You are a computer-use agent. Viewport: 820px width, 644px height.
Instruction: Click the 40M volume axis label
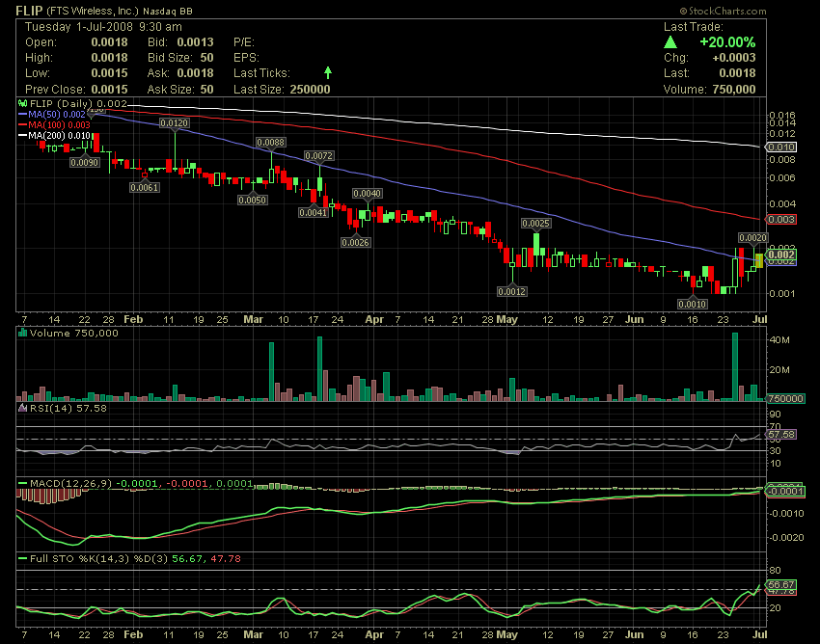pyautogui.click(x=779, y=340)
